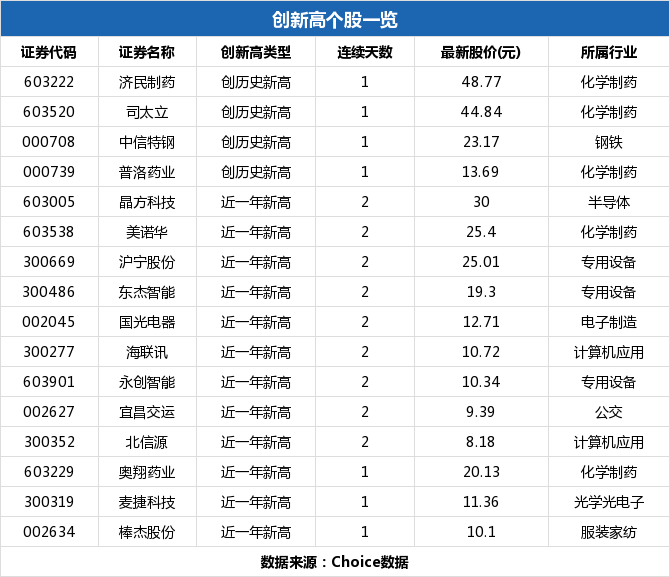Click the 证券名称 column header

point(146,52)
